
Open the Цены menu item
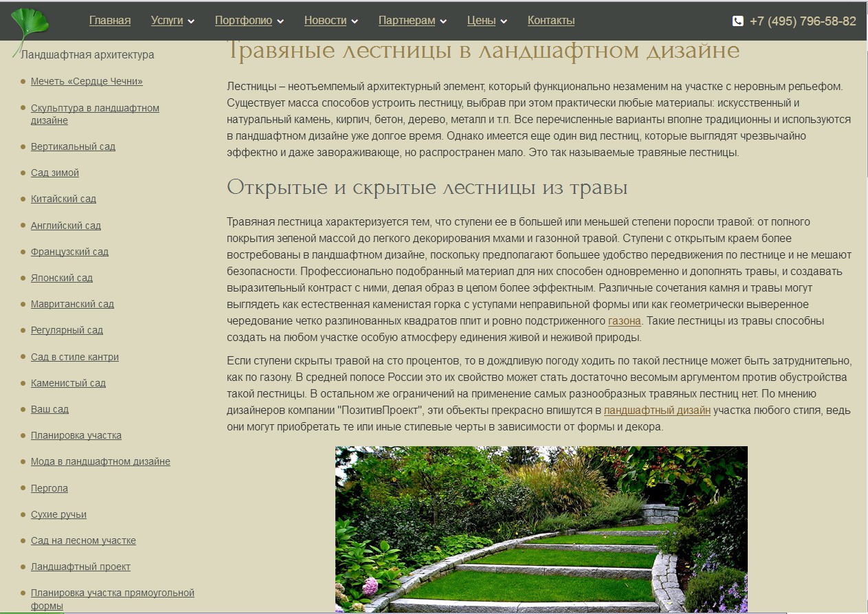[x=481, y=21]
